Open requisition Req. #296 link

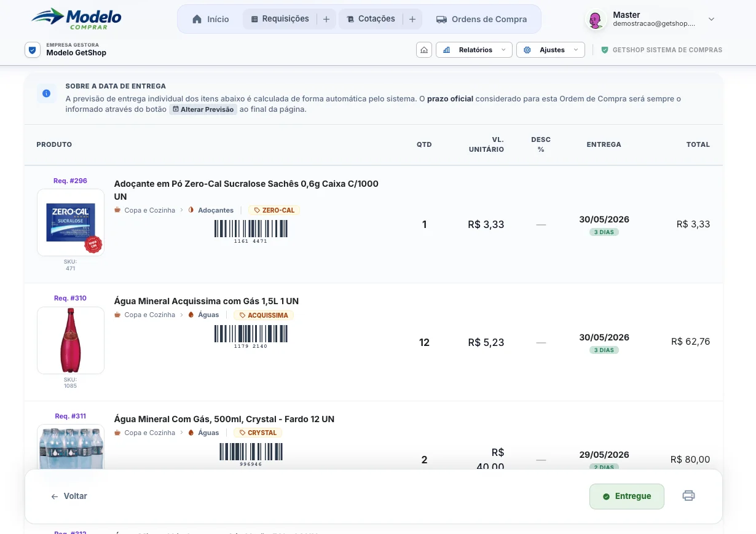tap(70, 181)
